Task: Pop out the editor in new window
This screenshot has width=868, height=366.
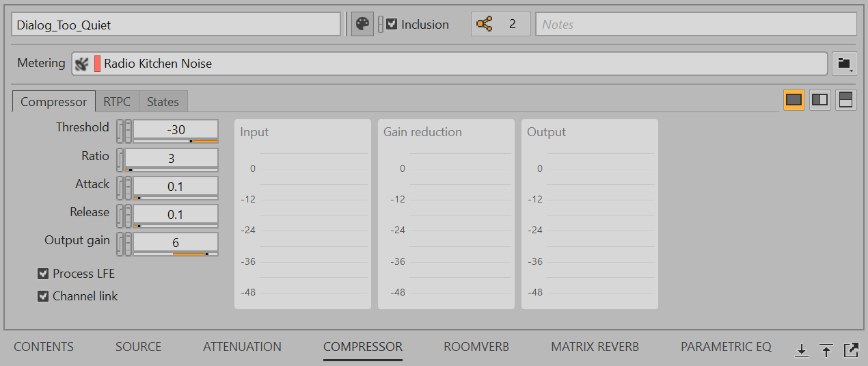Action: [851, 350]
